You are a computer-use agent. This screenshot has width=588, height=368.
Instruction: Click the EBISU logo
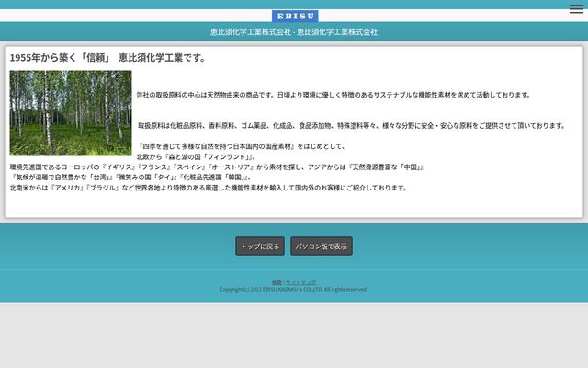pos(295,17)
